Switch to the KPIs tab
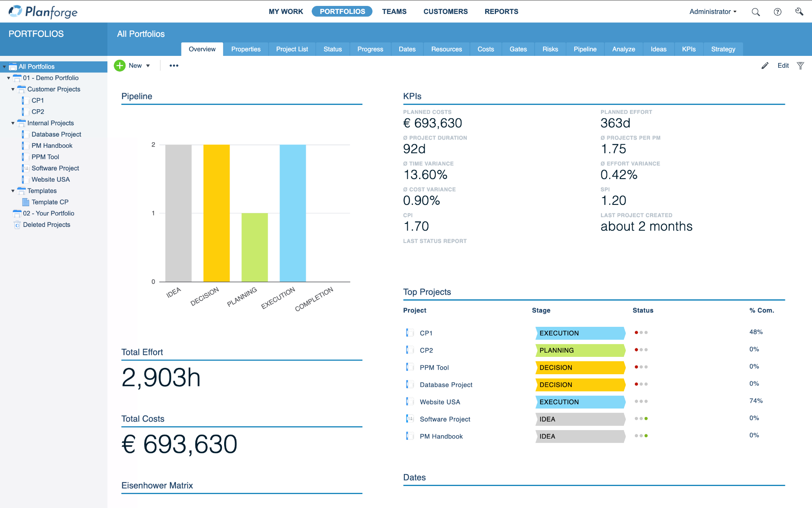The width and height of the screenshot is (812, 508). [689, 49]
